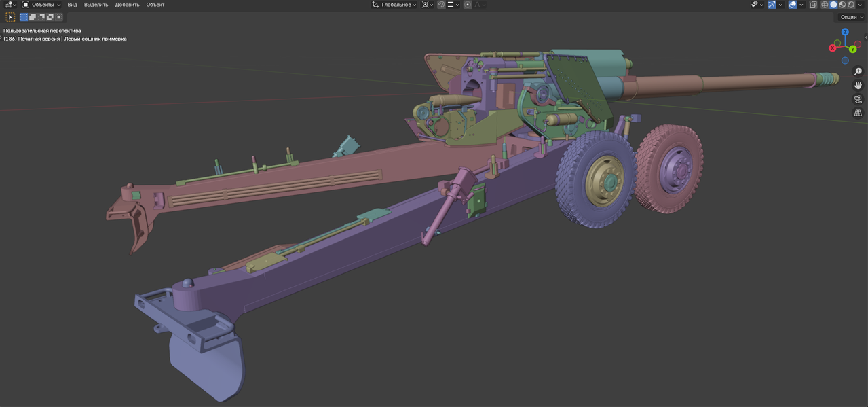Click the Z axis gizmo handle
This screenshot has height=407, width=868.
pyautogui.click(x=845, y=32)
